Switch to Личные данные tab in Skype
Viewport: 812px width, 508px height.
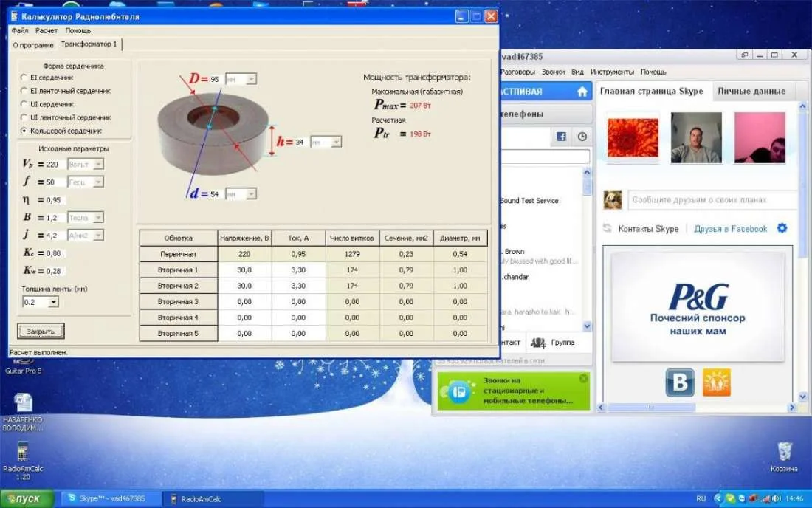point(751,91)
